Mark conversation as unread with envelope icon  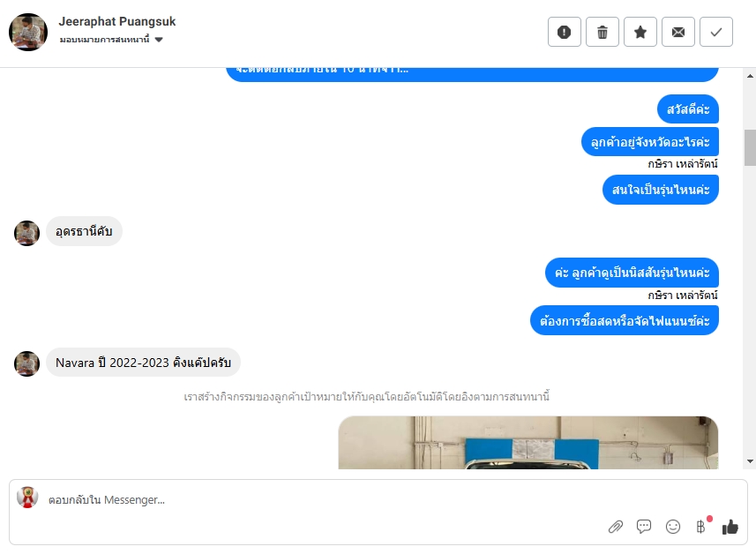coord(678,32)
